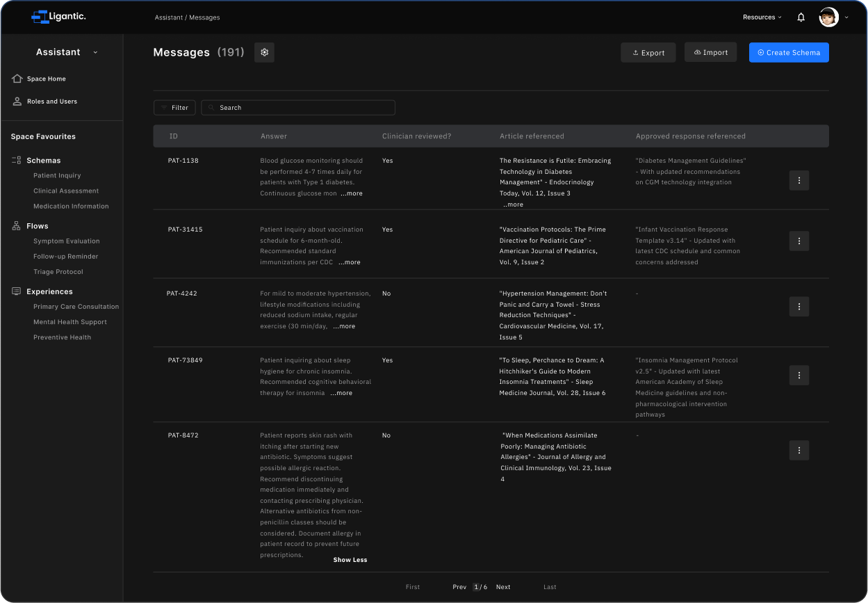Open the Messages settings gear
The height and width of the screenshot is (603, 868).
click(x=264, y=52)
